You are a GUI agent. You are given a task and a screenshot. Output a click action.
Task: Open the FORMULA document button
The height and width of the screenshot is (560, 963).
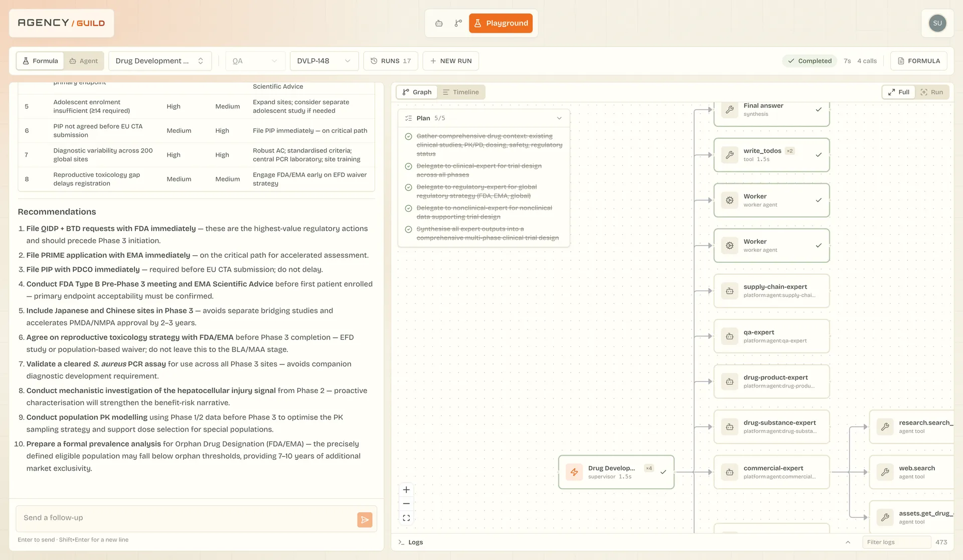(919, 61)
